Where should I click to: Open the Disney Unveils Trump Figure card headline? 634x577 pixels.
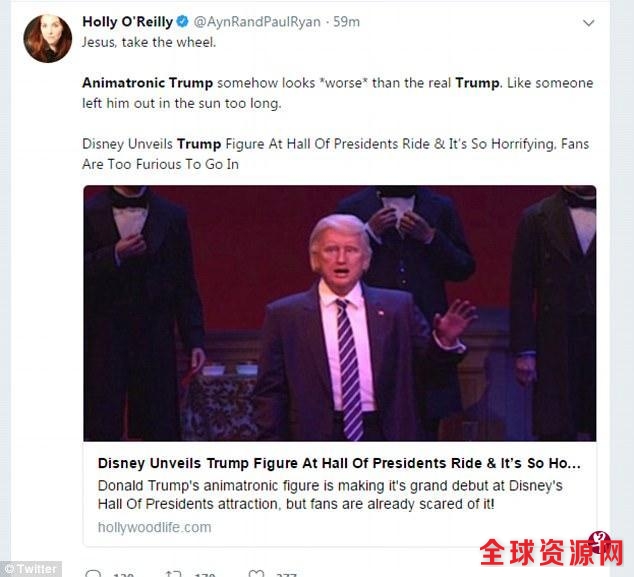click(x=339, y=463)
